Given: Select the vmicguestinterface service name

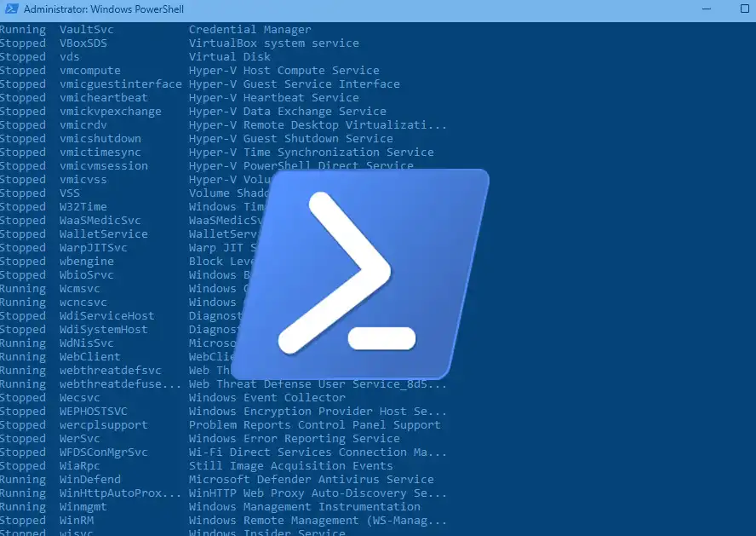Looking at the screenshot, I should pyautogui.click(x=121, y=84).
